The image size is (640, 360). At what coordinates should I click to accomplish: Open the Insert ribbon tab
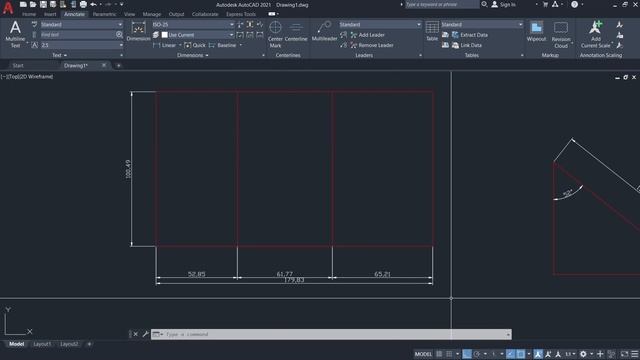coord(50,14)
